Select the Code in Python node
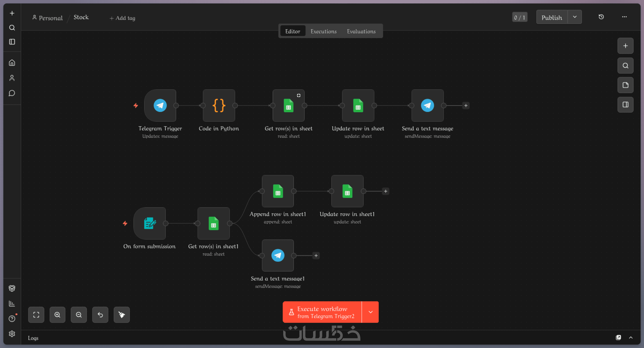Viewport: 644px width, 348px height. pyautogui.click(x=219, y=105)
